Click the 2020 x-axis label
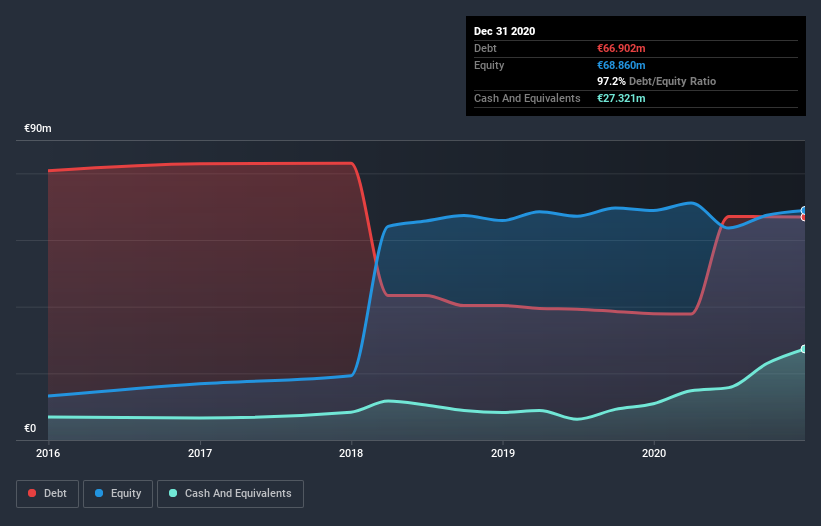This screenshot has height=526, width=821. (x=654, y=453)
